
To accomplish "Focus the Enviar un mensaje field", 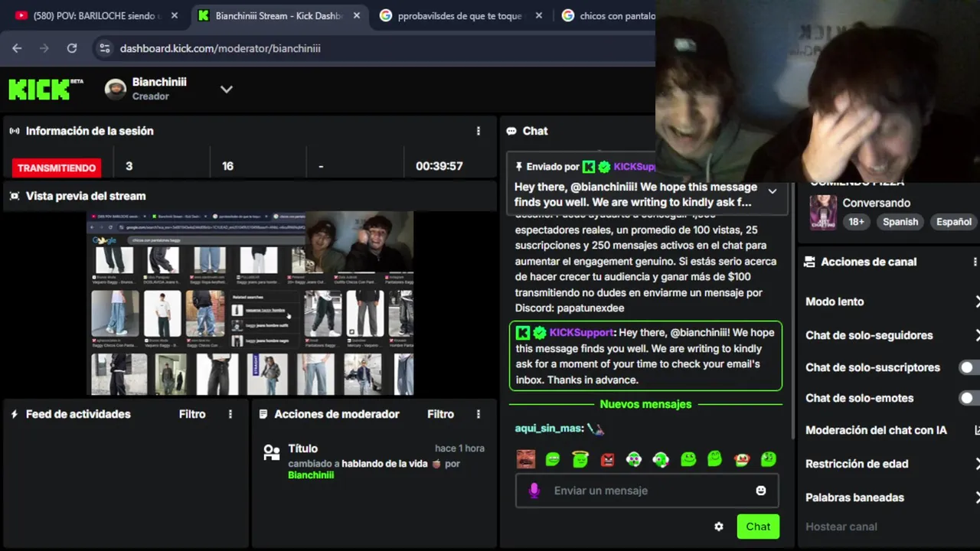I will tap(647, 491).
